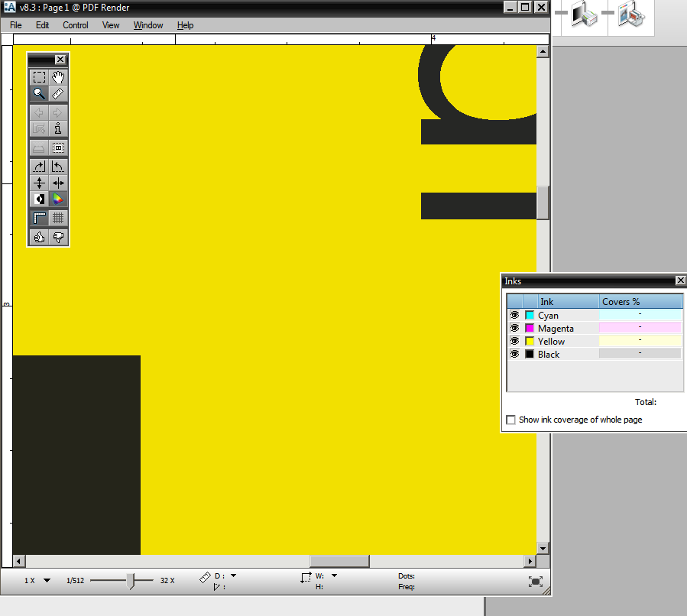Activate the hand pan tool
This screenshot has height=616, width=687.
tap(58, 77)
